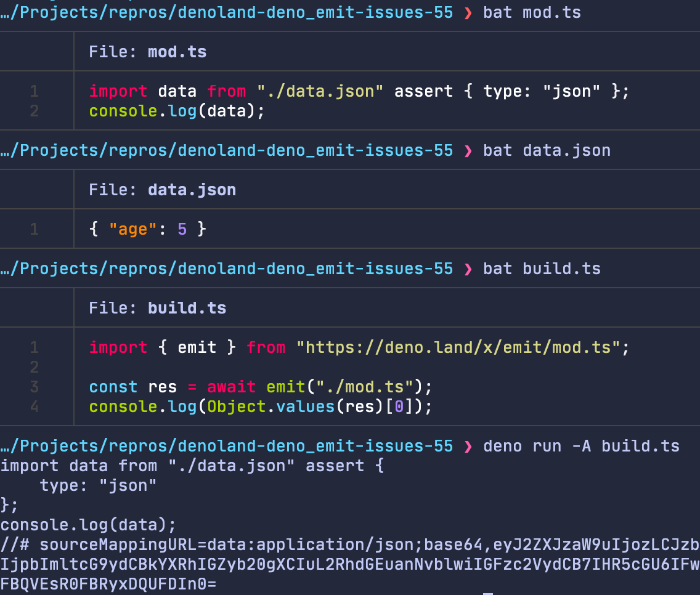
Task: Click the "./data.json" string in mod.ts
Action: pos(320,91)
